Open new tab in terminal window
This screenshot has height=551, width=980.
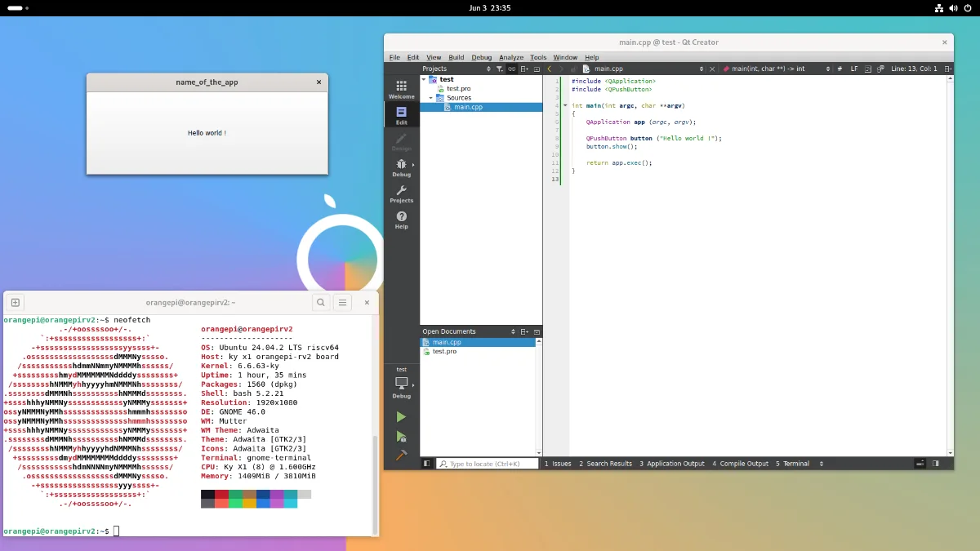coord(15,302)
